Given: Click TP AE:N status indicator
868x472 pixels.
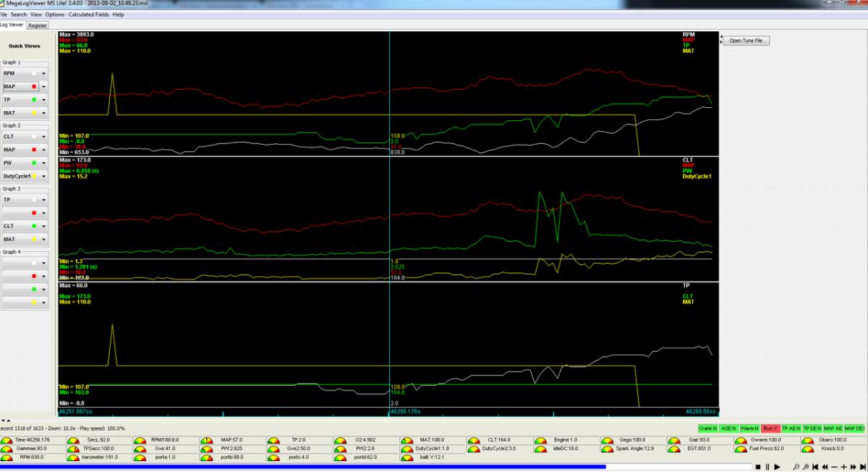Looking at the screenshot, I should (791, 429).
